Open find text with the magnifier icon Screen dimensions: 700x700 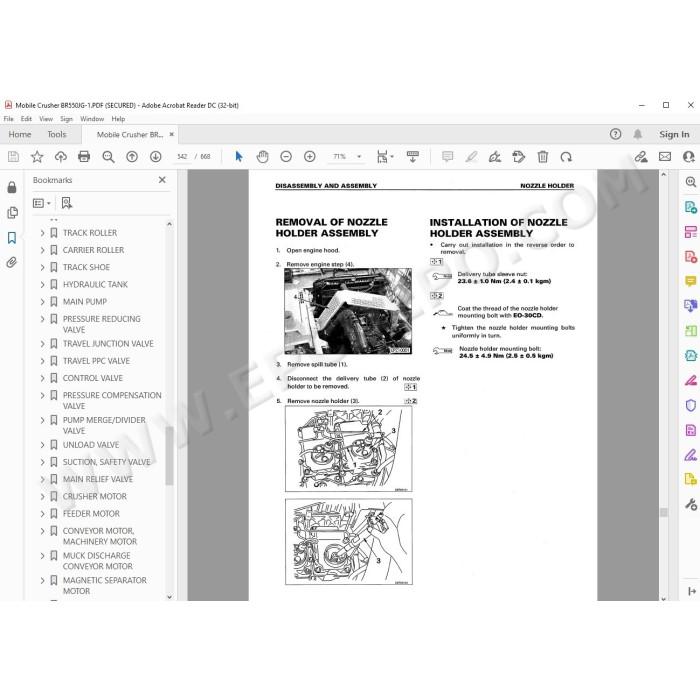(x=108, y=157)
